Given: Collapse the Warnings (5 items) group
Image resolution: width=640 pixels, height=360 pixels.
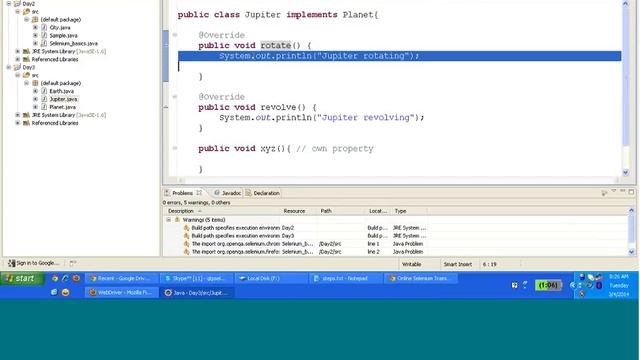Looking at the screenshot, I should coord(169,220).
